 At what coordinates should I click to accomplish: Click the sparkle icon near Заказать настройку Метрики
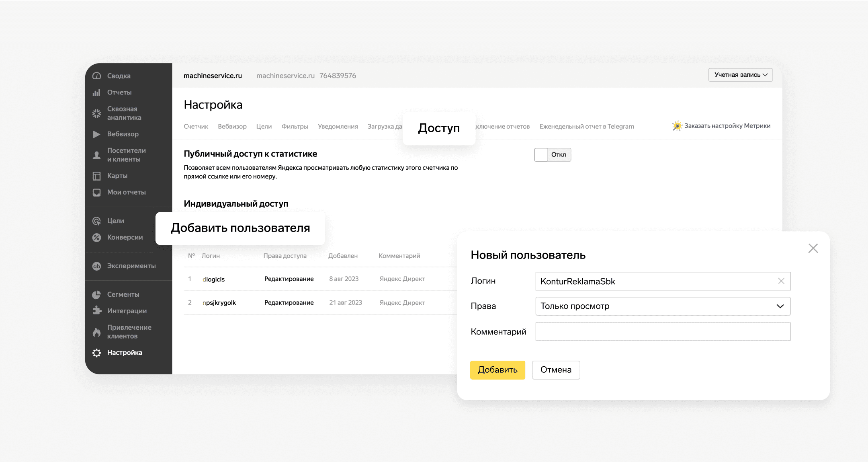point(677,126)
